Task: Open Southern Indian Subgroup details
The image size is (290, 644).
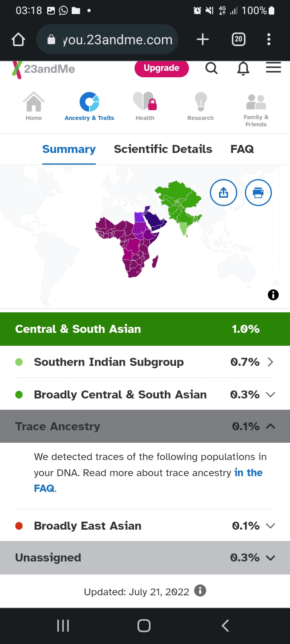Action: click(x=145, y=362)
